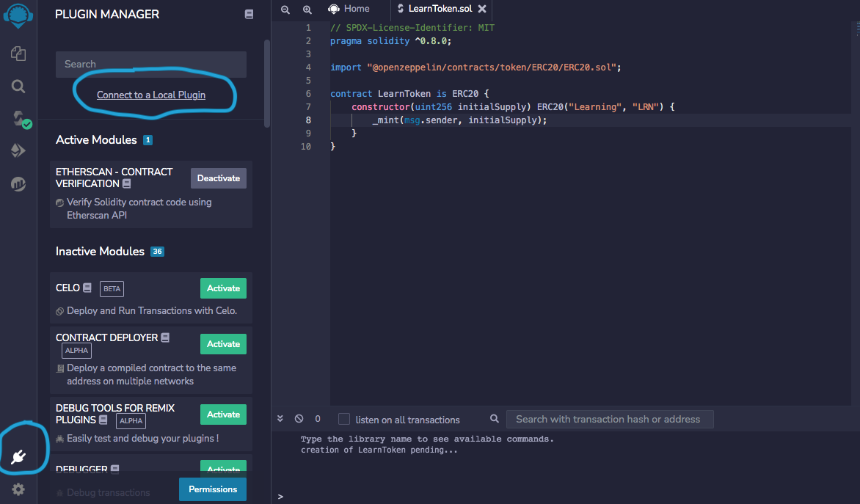Screen dimensions: 860x504
Task: Switch to the Home tab
Action: click(x=349, y=9)
